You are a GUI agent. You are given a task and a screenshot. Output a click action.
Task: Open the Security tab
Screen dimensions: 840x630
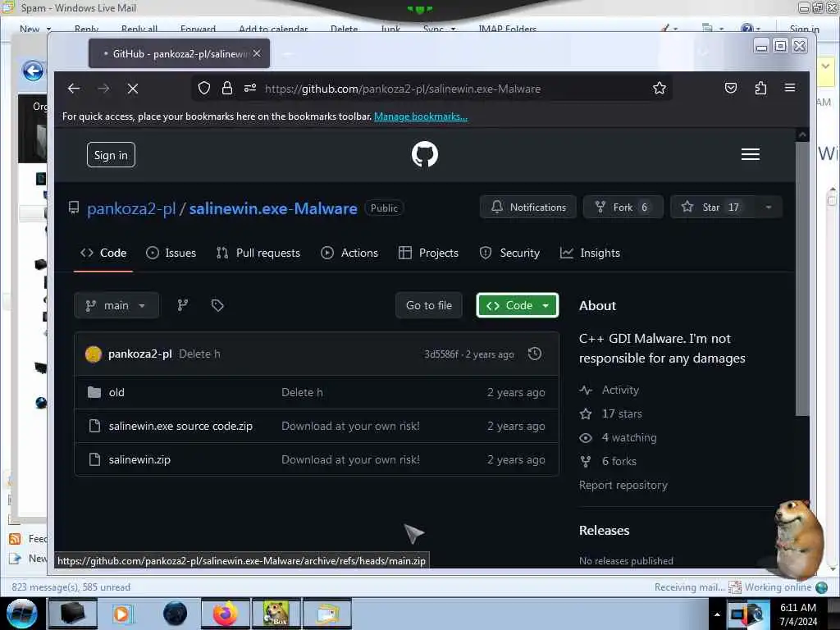pos(509,253)
